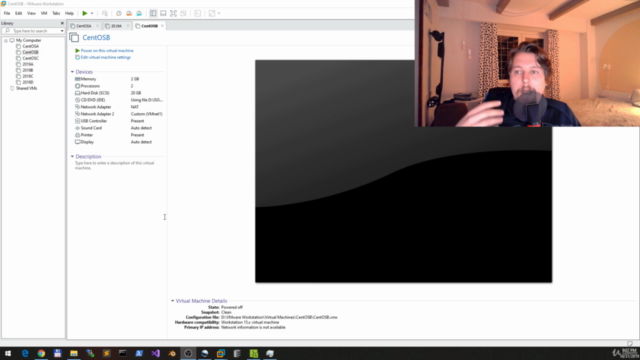Toggle the library sidebar view icon
This screenshot has height=360, width=640.
[153, 13]
